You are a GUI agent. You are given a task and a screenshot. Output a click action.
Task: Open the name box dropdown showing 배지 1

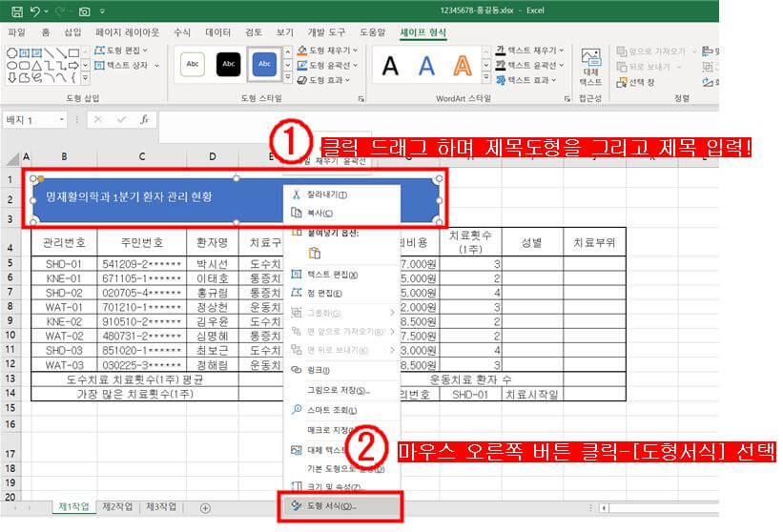coord(62,120)
